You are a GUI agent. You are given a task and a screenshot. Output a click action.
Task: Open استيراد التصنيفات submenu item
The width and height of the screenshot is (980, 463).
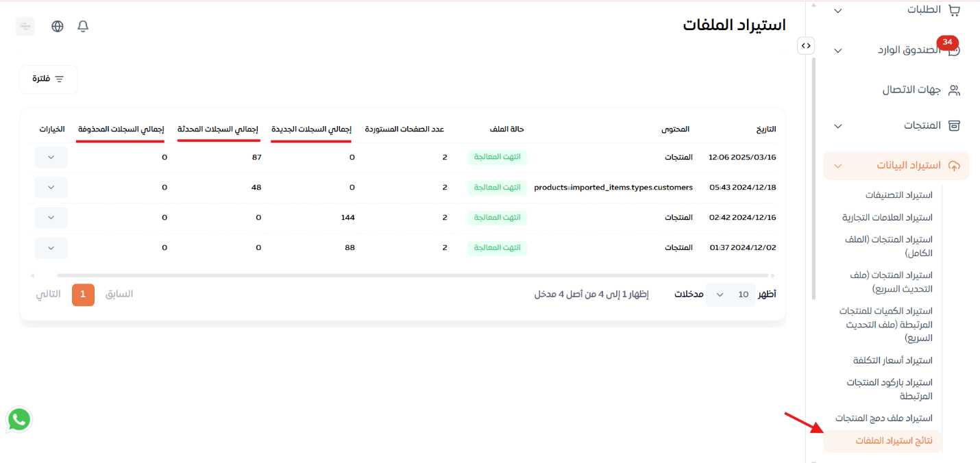click(898, 195)
